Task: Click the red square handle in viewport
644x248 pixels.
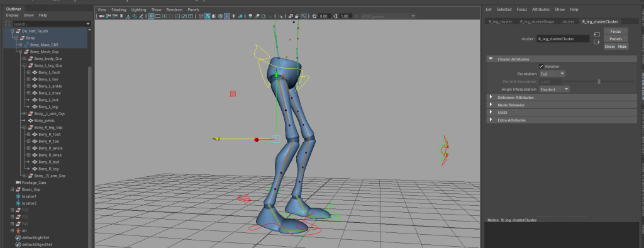Action: 233,94
